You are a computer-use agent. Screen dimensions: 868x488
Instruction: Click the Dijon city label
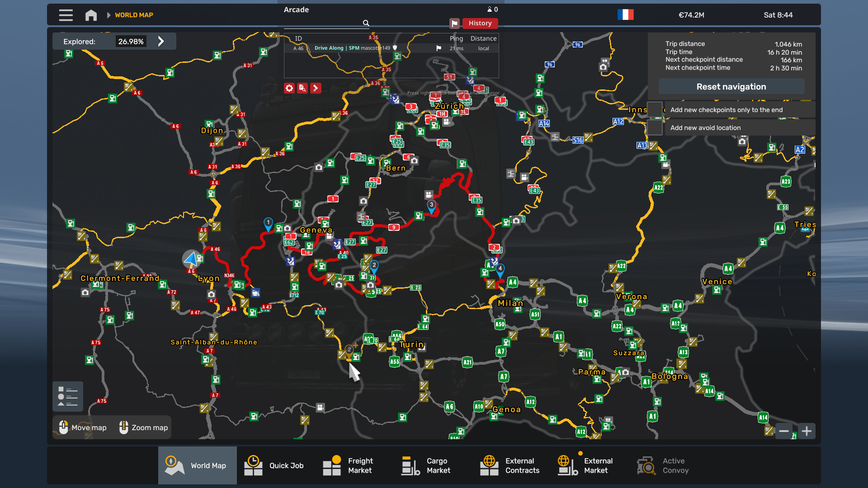(x=212, y=131)
